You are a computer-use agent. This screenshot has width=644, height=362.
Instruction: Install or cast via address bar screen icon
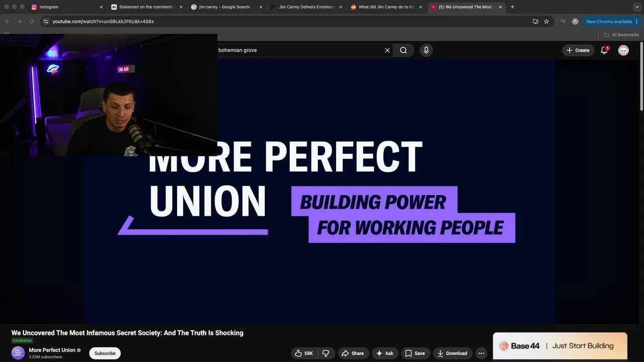pyautogui.click(x=535, y=22)
